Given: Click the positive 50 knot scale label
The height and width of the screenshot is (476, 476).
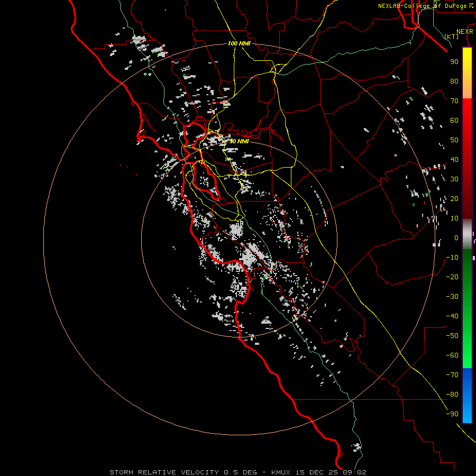Looking at the screenshot, I should pos(454,140).
